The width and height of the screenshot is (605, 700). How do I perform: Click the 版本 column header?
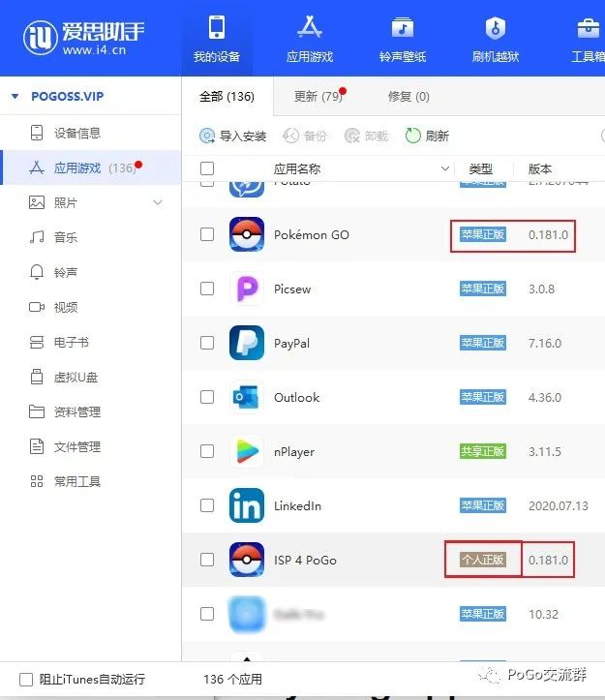click(540, 168)
